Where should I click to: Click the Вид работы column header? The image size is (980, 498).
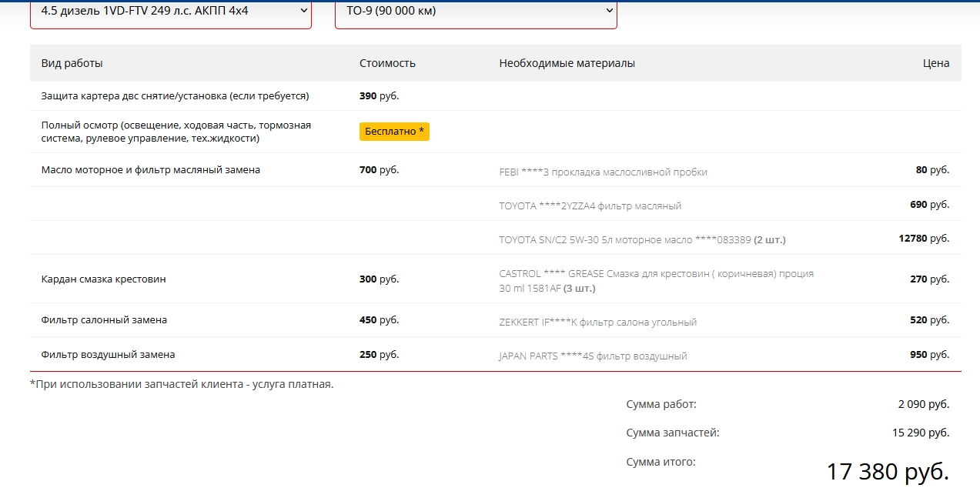72,63
